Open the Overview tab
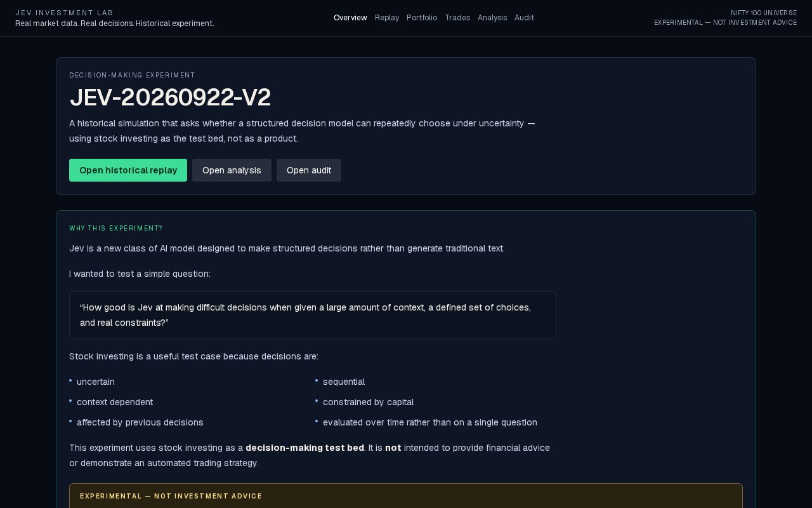Screen dimensions: 812x508 (350, 18)
